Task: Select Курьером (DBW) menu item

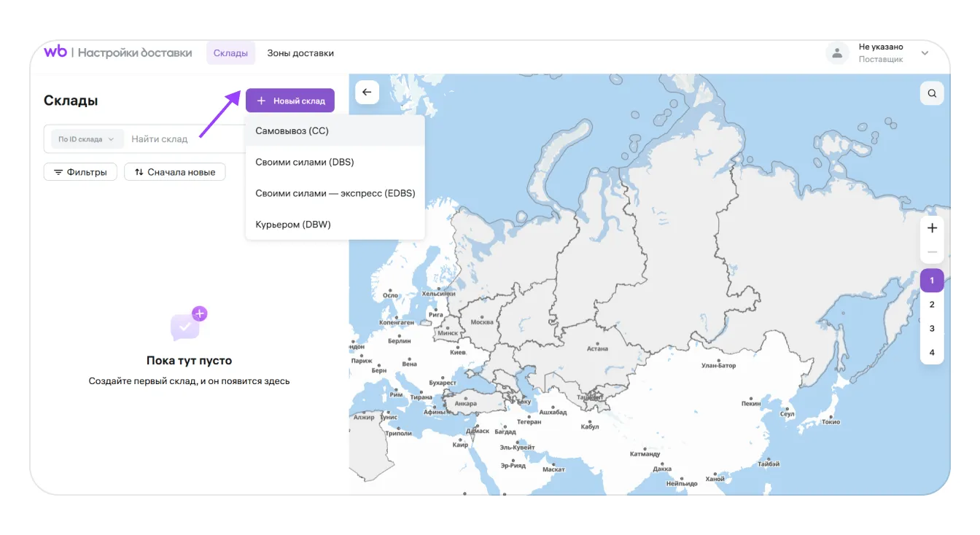Action: [293, 224]
